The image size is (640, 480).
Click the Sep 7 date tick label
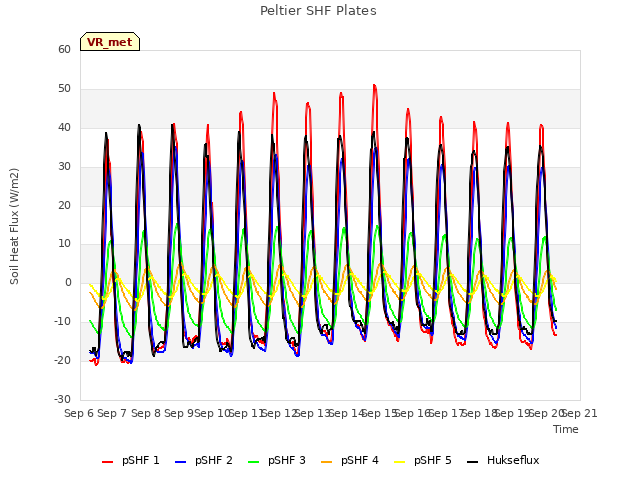(x=112, y=413)
